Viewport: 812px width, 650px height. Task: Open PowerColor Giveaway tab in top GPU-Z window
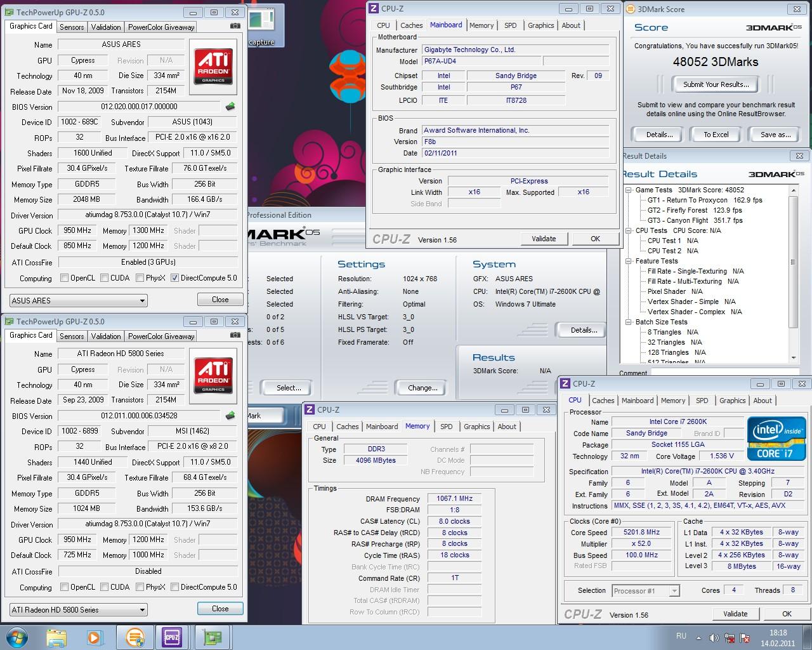(161, 27)
